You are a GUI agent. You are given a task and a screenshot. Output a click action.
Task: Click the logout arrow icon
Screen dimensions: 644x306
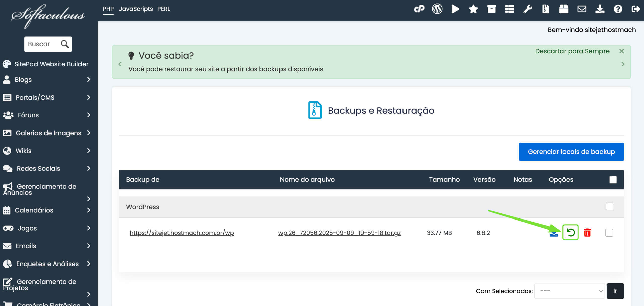(x=636, y=9)
